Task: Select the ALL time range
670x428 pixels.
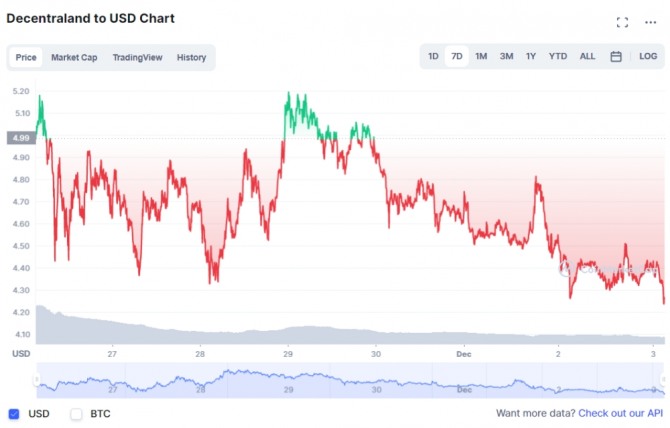Action: [x=587, y=56]
